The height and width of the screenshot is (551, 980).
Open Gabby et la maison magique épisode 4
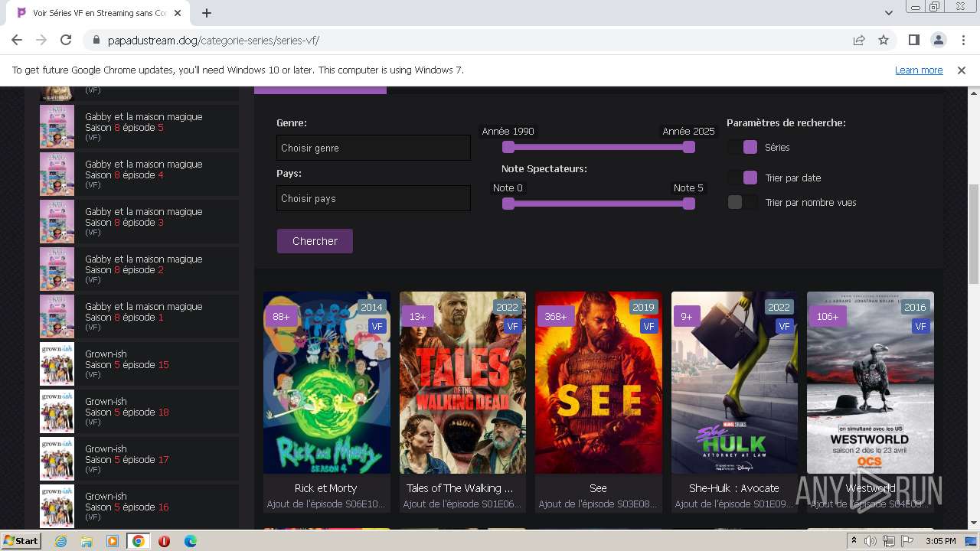(x=139, y=174)
